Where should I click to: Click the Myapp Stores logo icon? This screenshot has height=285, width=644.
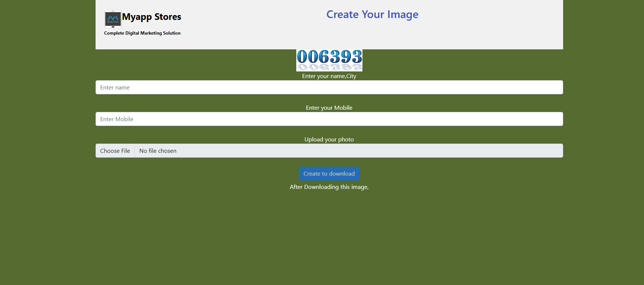113,19
